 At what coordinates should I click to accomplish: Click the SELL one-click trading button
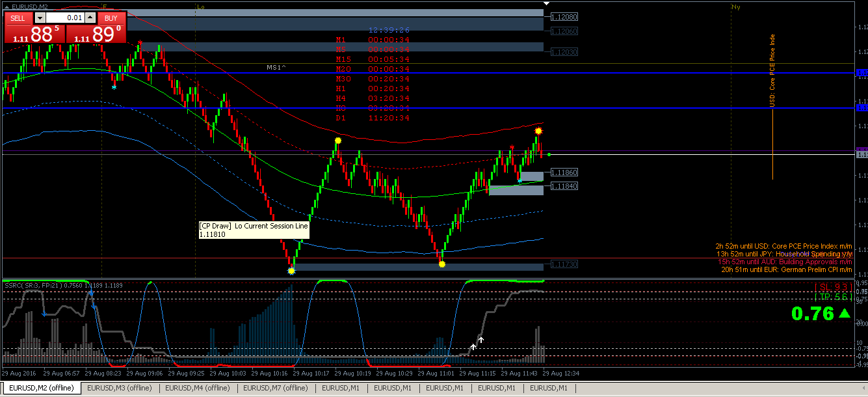click(x=19, y=18)
